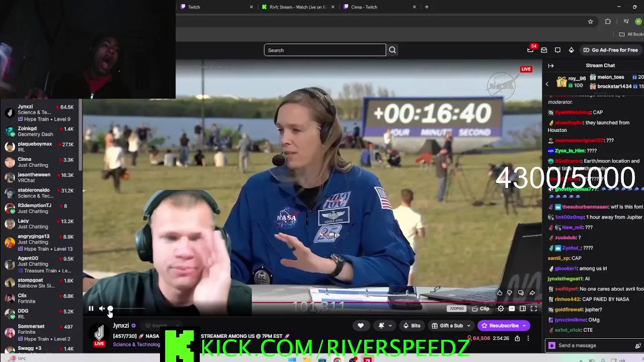
Task: Click the search magnifier button
Action: (392, 50)
